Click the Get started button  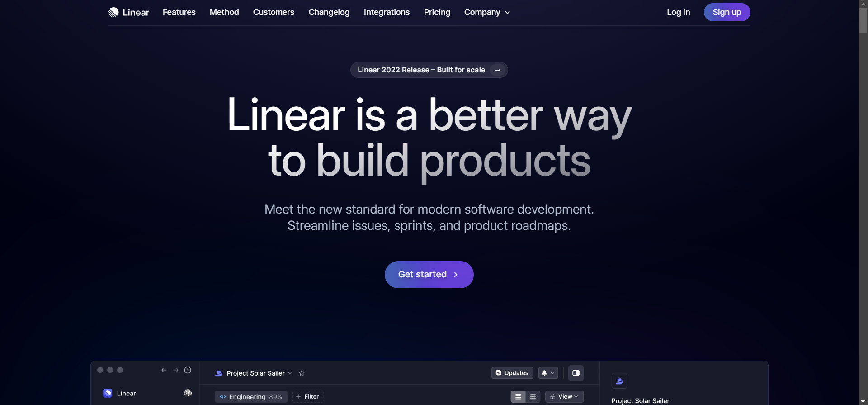(429, 275)
